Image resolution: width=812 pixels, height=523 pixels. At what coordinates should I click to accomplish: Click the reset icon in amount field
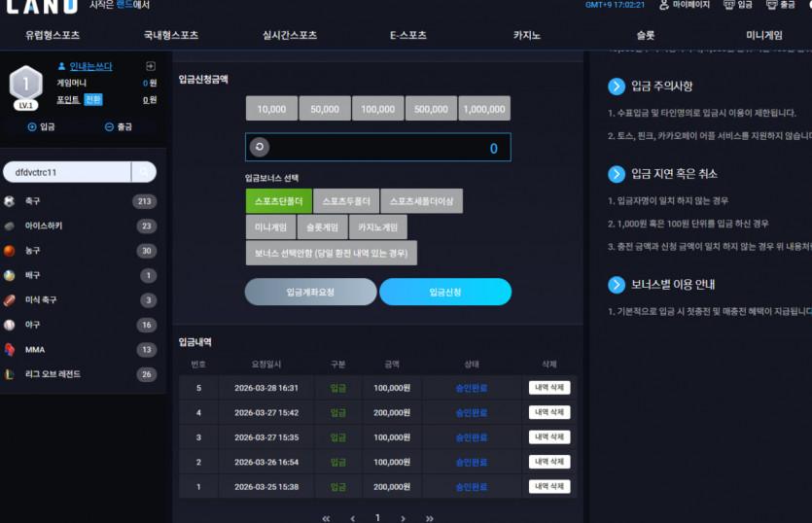tap(260, 147)
